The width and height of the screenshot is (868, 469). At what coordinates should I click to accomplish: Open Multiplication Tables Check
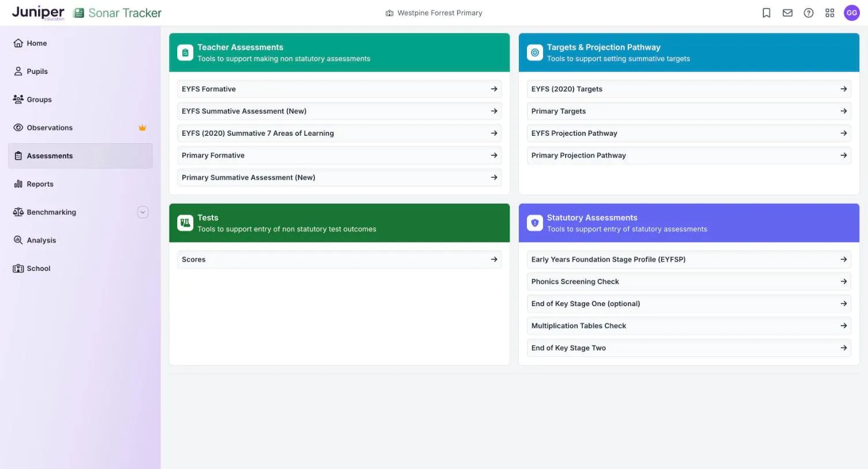tap(689, 326)
